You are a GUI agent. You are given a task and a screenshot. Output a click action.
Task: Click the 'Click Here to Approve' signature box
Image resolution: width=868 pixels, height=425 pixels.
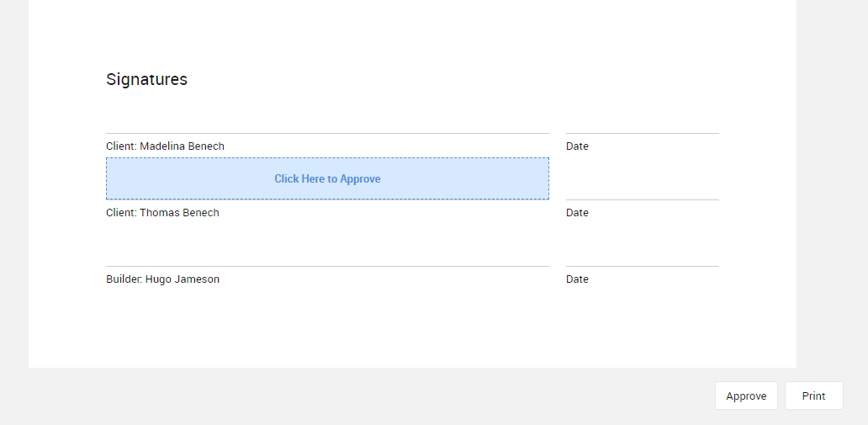coord(327,178)
